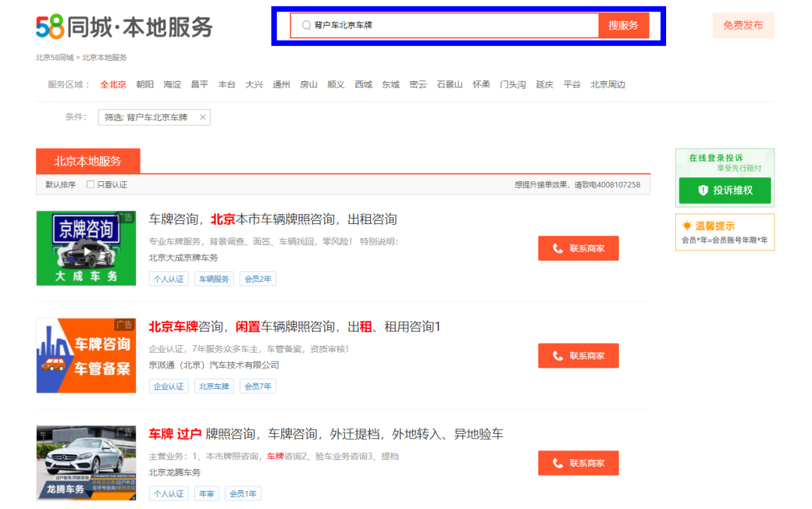Open listing 车牌 过户 牌照咨询
Image resolution: width=812 pixels, height=509 pixels.
(x=326, y=434)
